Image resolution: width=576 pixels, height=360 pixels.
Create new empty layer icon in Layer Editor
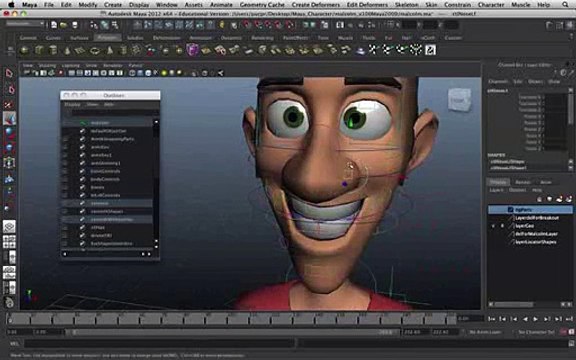[x=559, y=199]
